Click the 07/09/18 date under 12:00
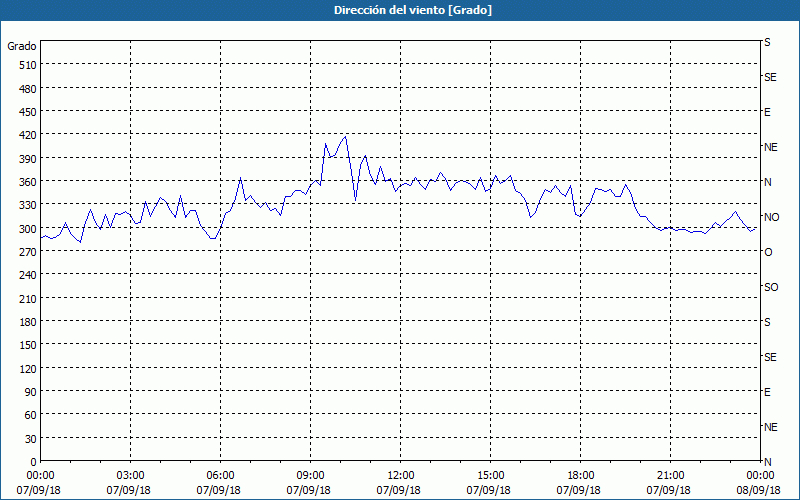 tap(398, 490)
